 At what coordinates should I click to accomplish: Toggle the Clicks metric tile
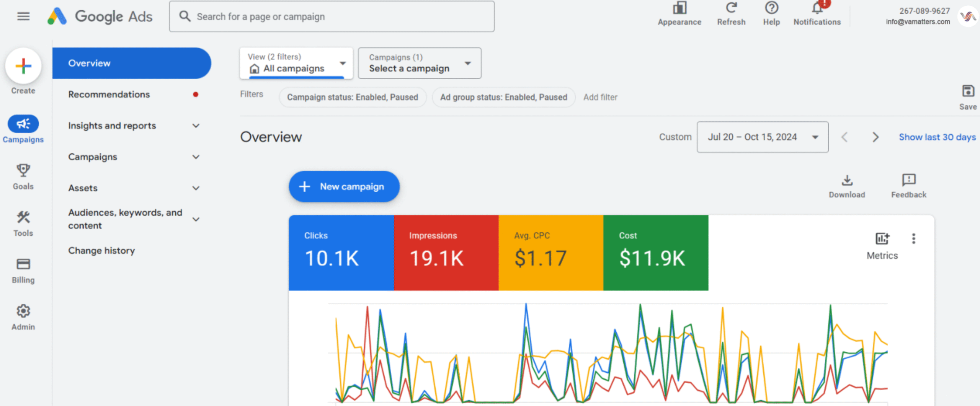click(341, 253)
